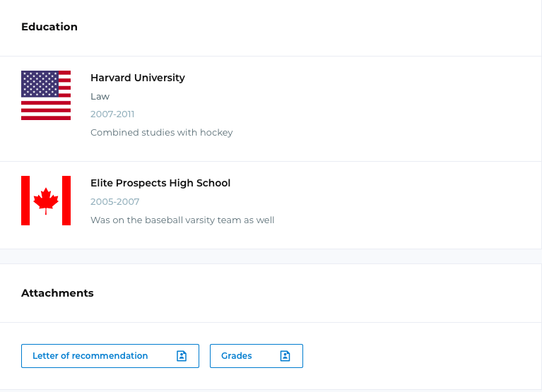Click the Law field of study text
The width and height of the screenshot is (542, 392).
[x=100, y=96]
